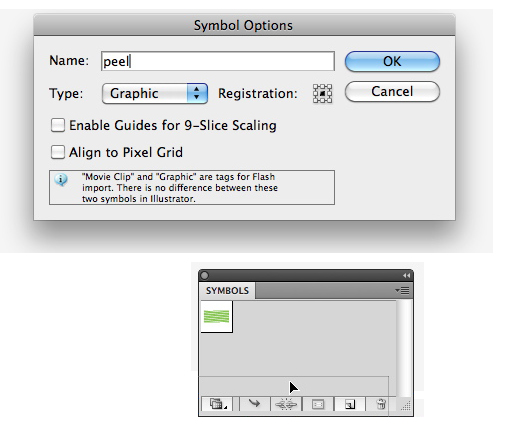Click the Symbols panel vertical scrollbar
Screen dimensions: 505x446
404,348
